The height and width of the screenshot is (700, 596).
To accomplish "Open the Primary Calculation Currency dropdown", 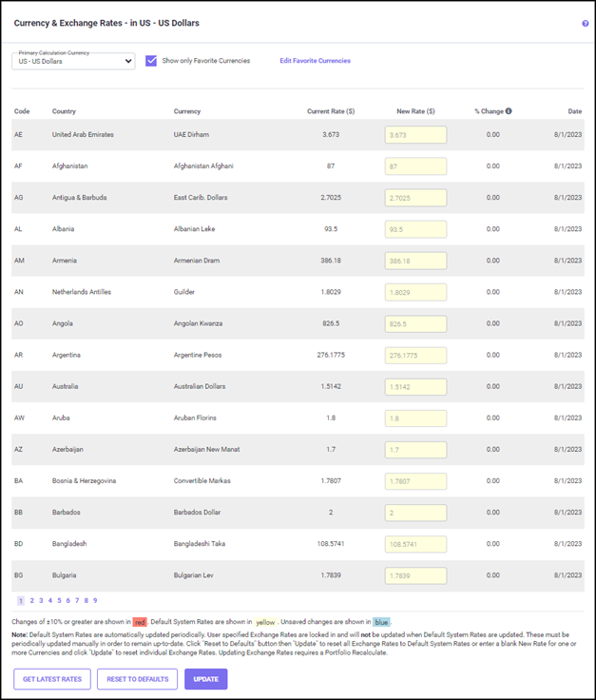I will point(73,62).
